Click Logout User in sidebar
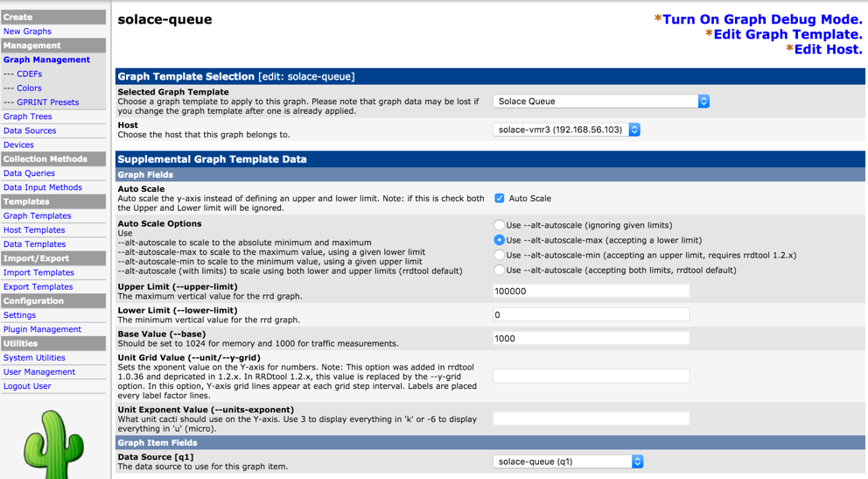 [x=27, y=386]
